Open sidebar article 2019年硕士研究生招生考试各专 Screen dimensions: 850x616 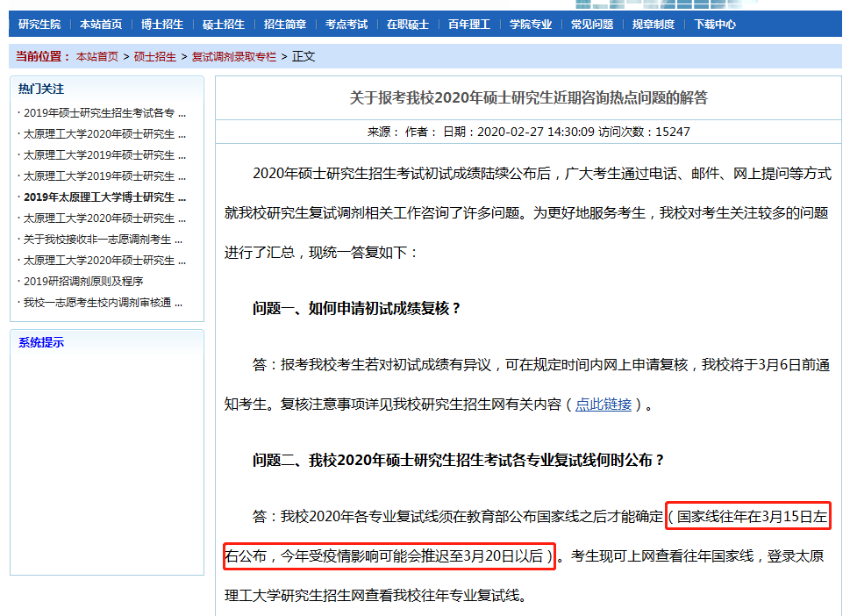tap(104, 113)
